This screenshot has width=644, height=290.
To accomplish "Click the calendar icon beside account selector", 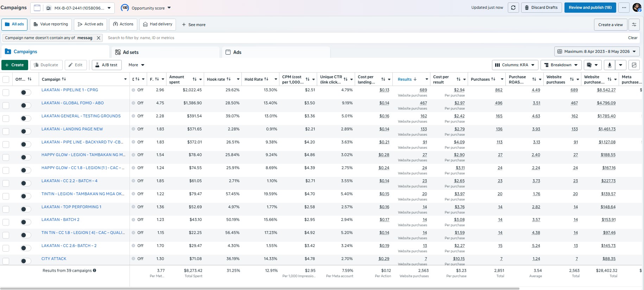I will [x=37, y=8].
